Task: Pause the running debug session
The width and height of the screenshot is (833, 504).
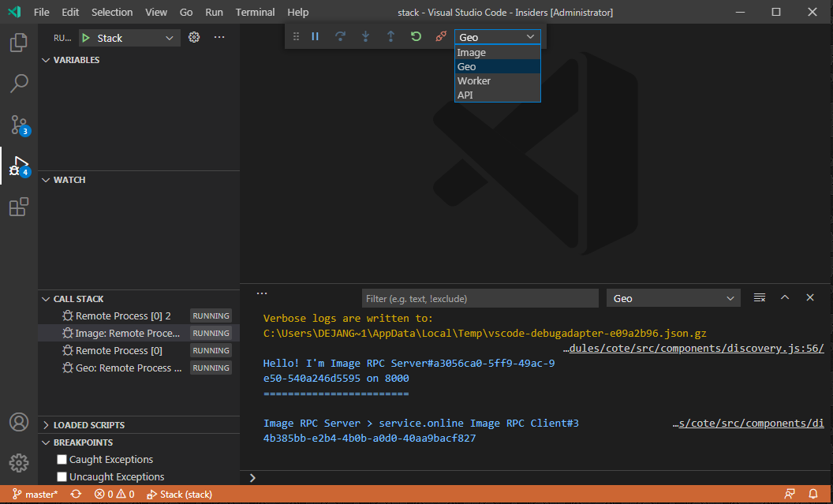Action: click(x=315, y=36)
